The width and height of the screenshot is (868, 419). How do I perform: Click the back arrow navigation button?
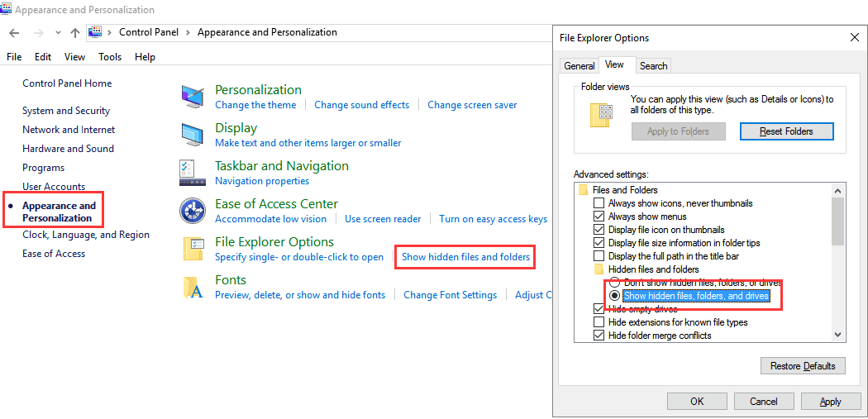pos(14,32)
